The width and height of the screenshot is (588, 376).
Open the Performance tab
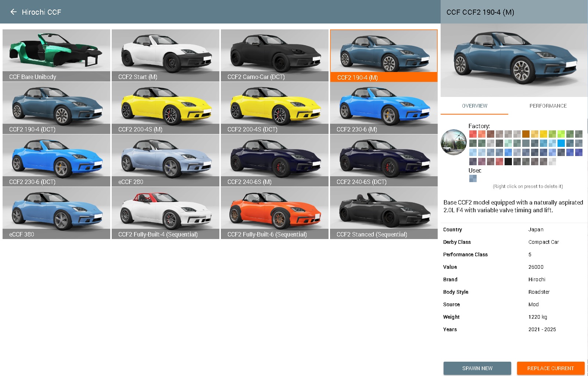coord(548,106)
